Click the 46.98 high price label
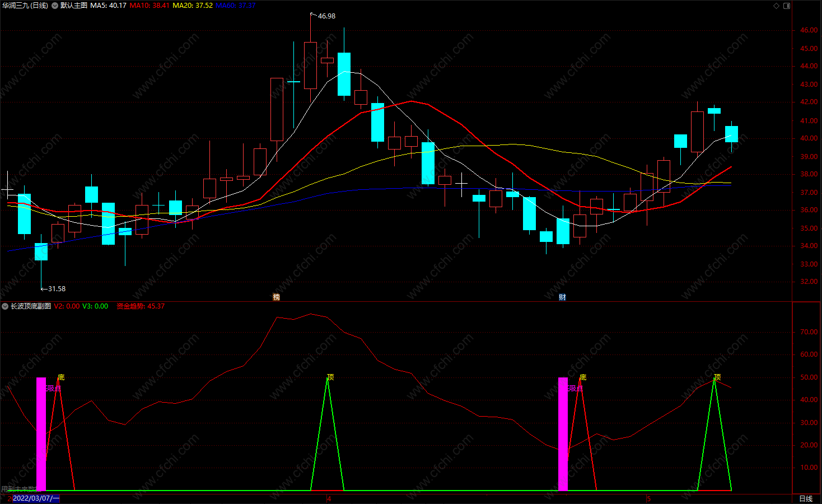Viewport: 822px width, 504px height. (x=326, y=16)
